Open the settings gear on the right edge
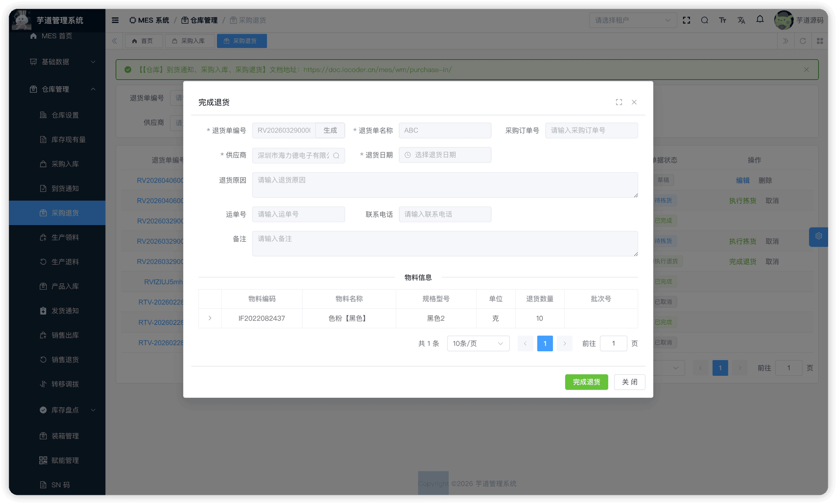837x504 pixels. coord(818,236)
